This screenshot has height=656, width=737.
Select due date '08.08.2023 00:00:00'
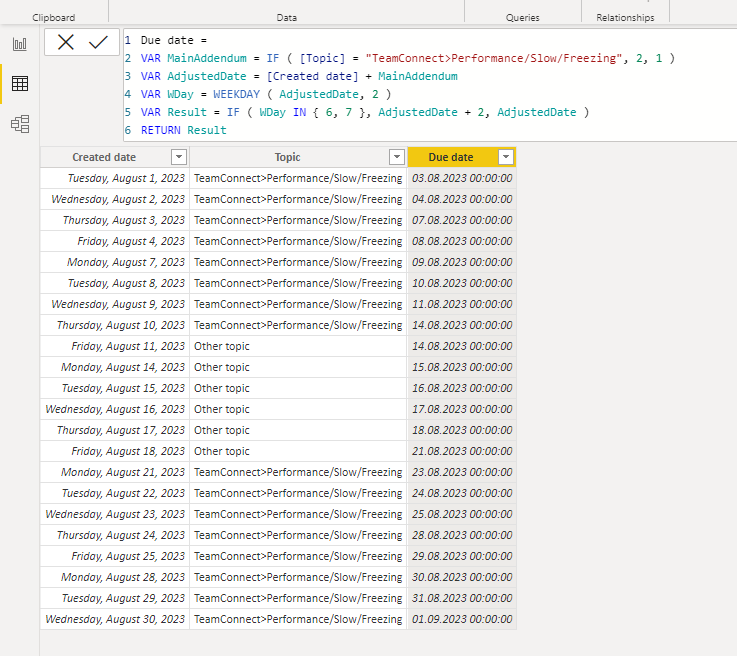(462, 241)
